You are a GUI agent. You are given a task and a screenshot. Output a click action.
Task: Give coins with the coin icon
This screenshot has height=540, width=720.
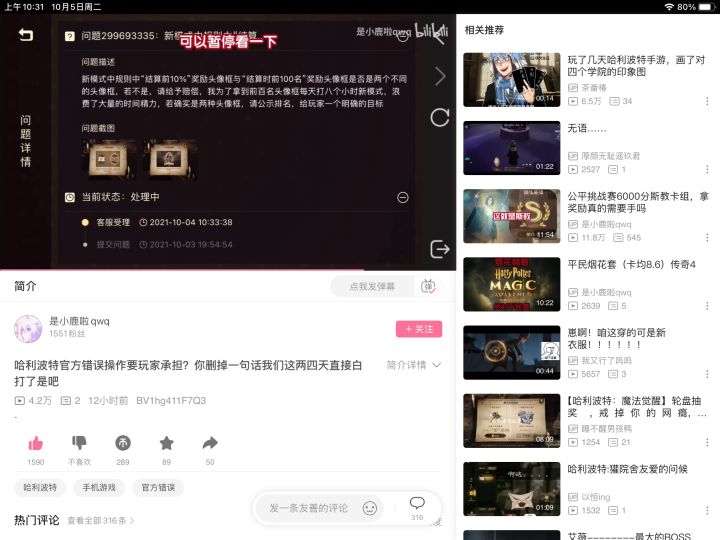coord(123,443)
